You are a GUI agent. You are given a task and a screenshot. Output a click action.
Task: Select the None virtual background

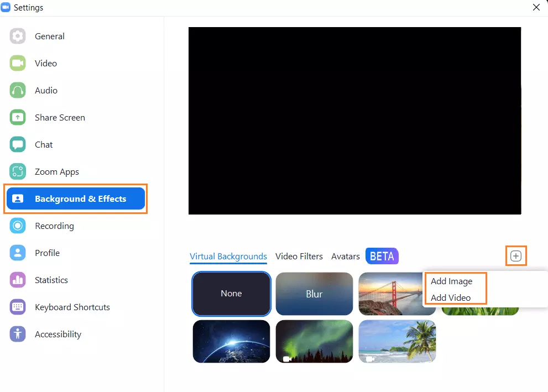231,294
